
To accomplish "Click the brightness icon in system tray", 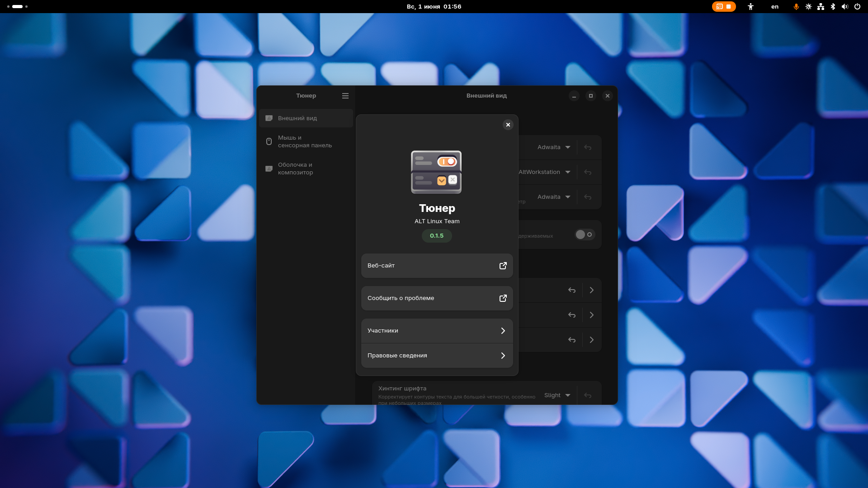I will pyautogui.click(x=808, y=6).
